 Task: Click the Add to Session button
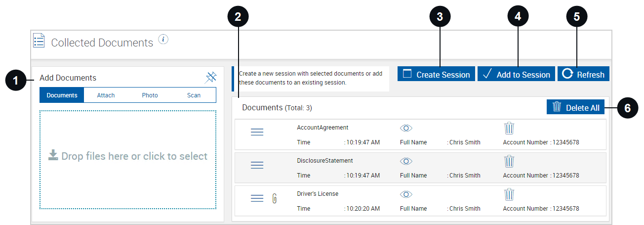[x=516, y=74]
